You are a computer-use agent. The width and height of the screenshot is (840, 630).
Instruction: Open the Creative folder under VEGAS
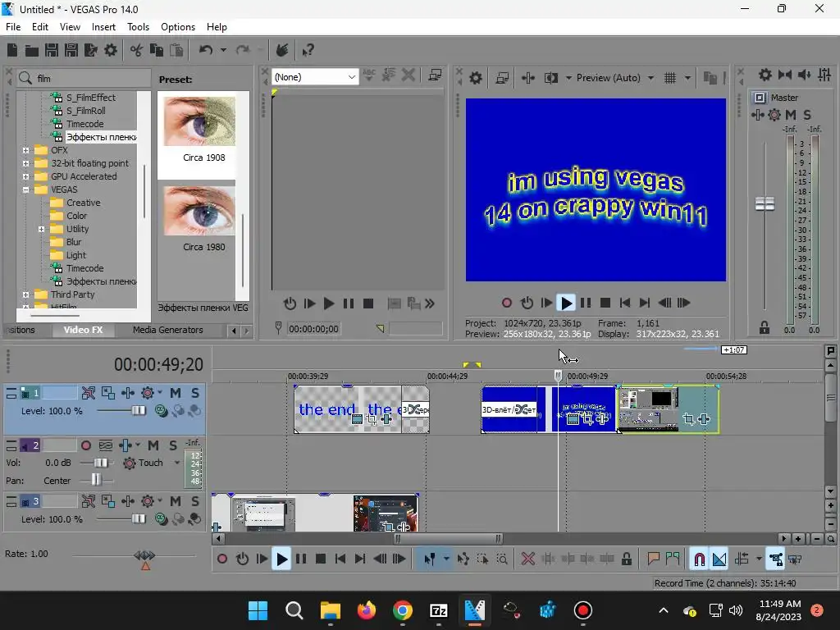83,203
